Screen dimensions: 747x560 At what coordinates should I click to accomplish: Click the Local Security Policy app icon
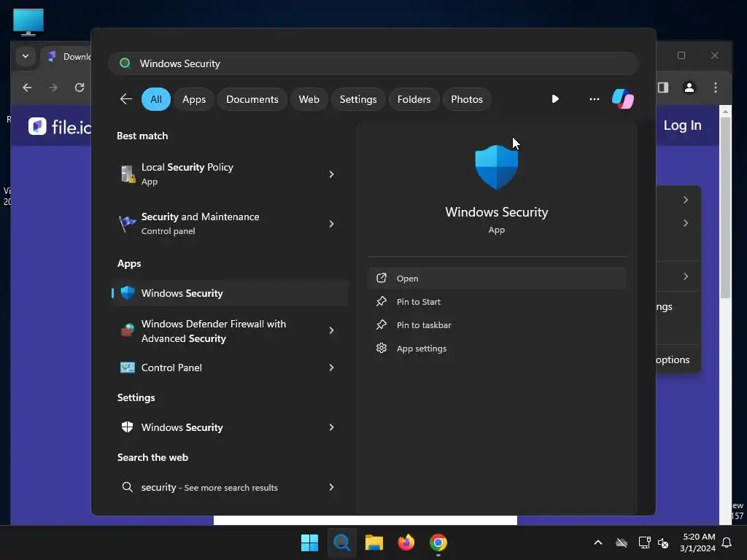click(x=127, y=174)
